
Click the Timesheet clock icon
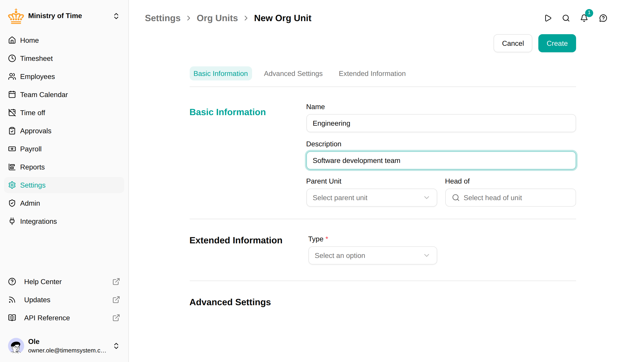(12, 58)
